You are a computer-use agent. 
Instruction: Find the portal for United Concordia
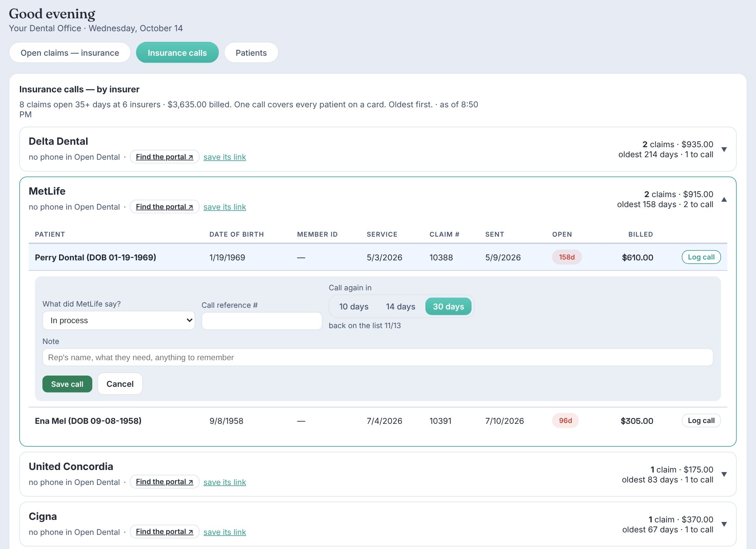[x=165, y=482]
